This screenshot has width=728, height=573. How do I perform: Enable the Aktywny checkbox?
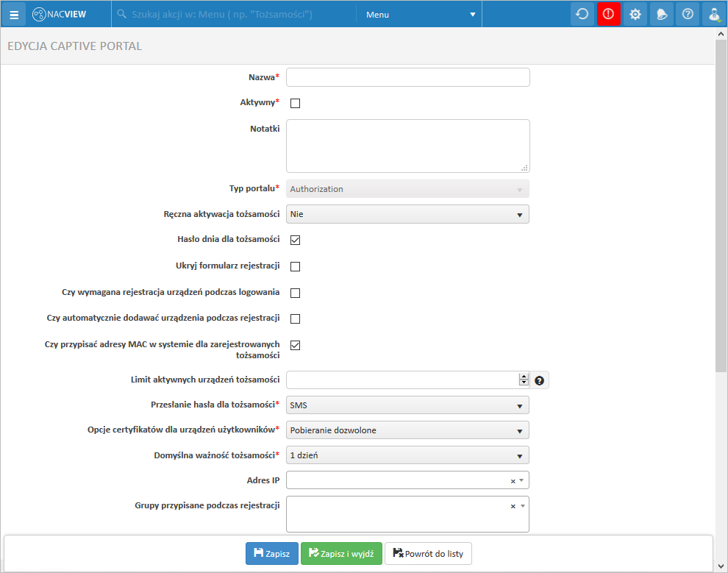pyautogui.click(x=296, y=104)
